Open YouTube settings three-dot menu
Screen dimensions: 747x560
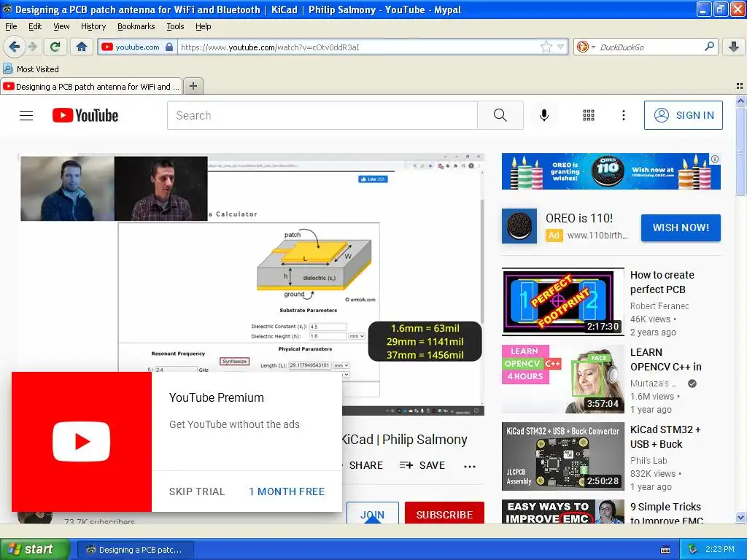click(x=623, y=115)
